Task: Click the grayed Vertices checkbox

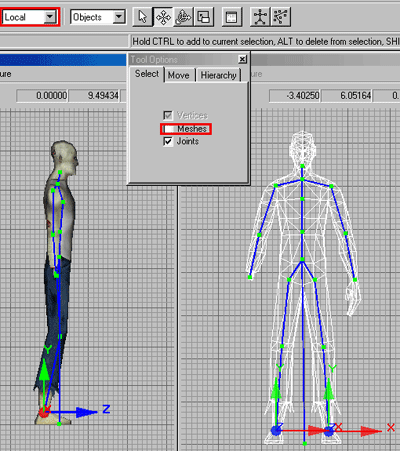Action: pos(168,115)
